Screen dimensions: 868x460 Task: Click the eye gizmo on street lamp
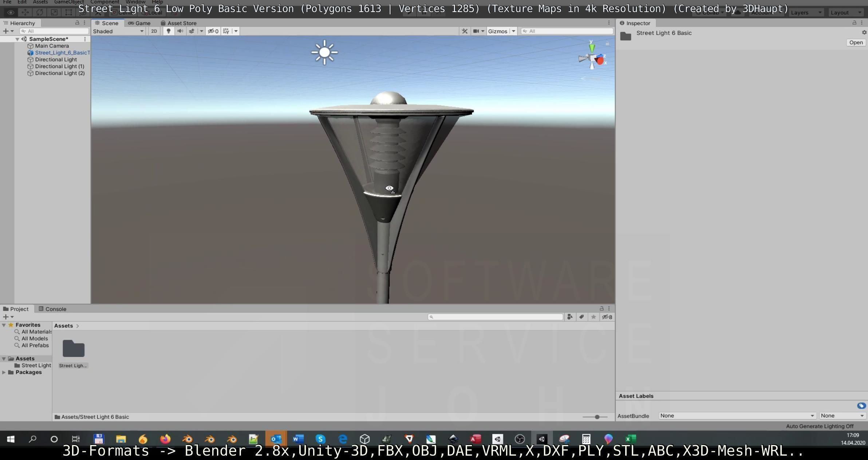(389, 188)
